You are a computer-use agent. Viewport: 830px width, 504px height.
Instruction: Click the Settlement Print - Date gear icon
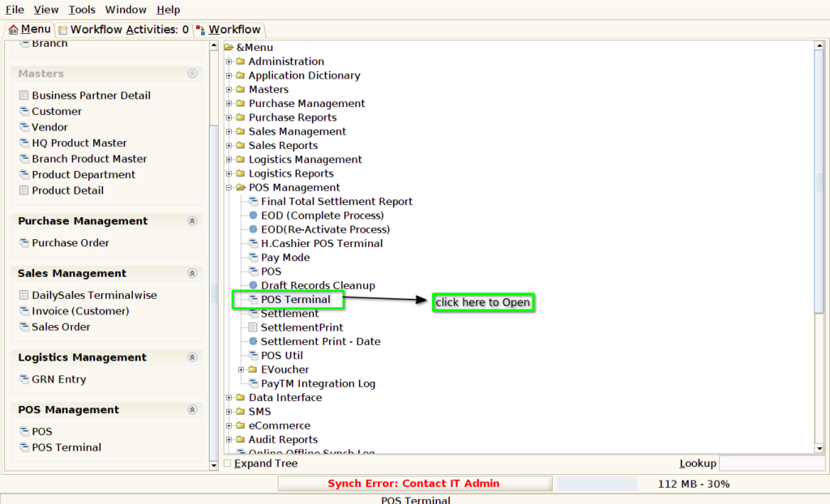coord(253,341)
